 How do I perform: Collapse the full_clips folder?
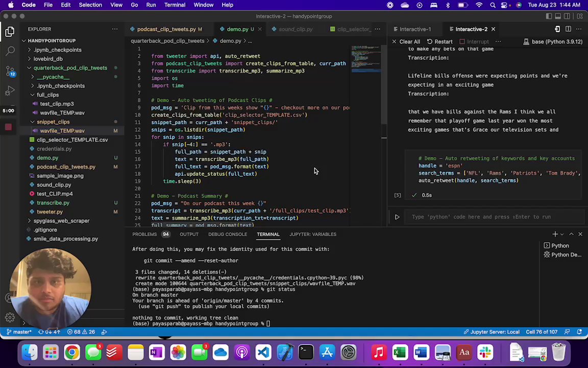point(47,95)
